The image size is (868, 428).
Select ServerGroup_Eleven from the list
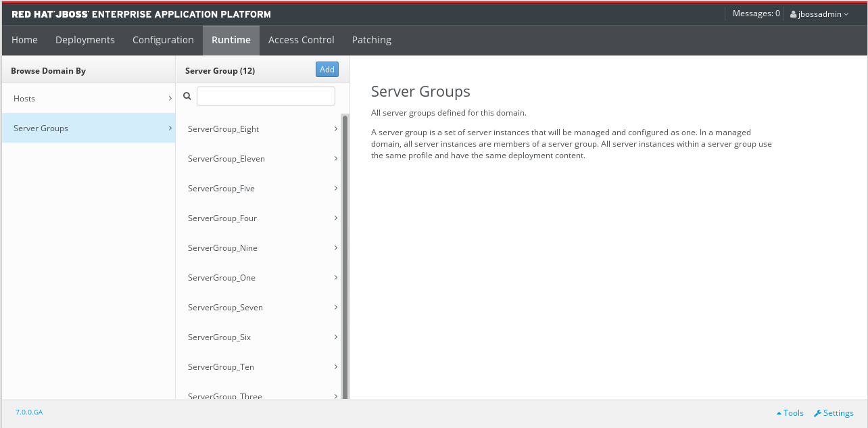(226, 159)
